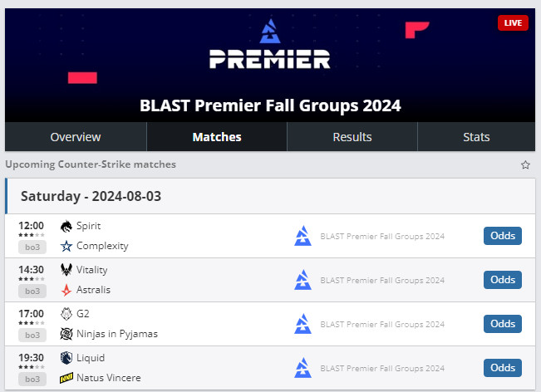The width and height of the screenshot is (541, 392).
Task: Select the Matches tab
Action: pyautogui.click(x=217, y=137)
